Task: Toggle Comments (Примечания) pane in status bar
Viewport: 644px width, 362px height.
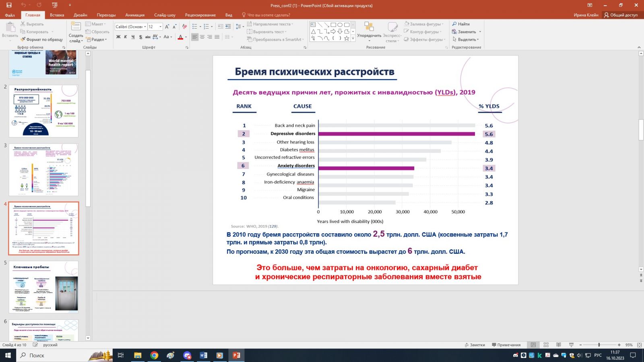Action: [x=506, y=345]
